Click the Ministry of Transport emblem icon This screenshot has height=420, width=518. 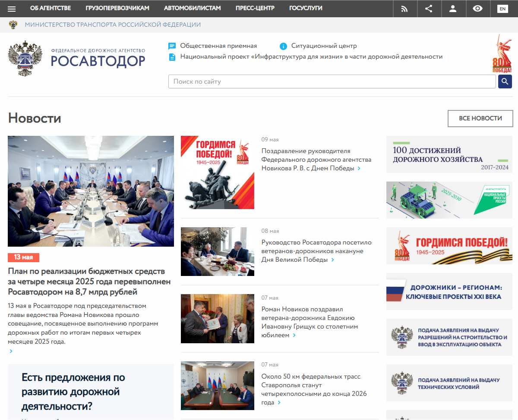13,25
